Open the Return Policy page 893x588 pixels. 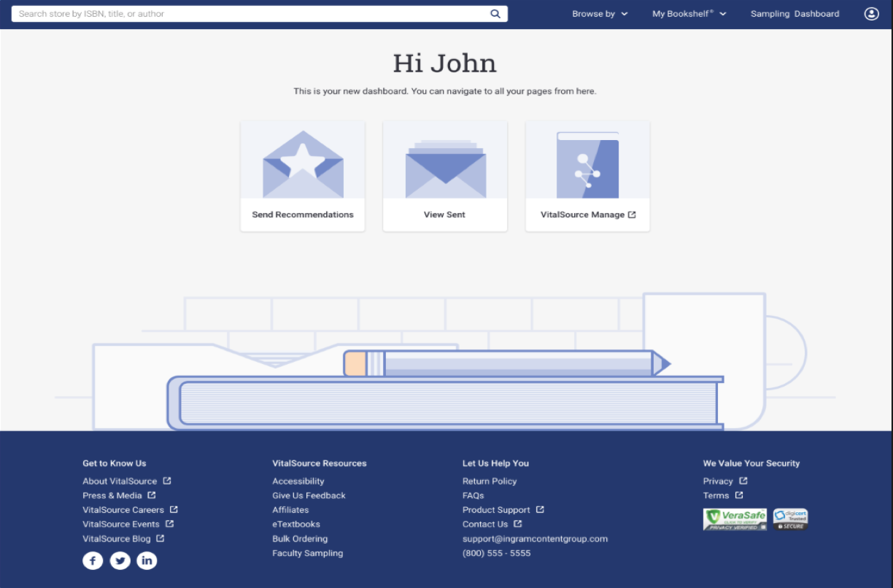pyautogui.click(x=489, y=481)
